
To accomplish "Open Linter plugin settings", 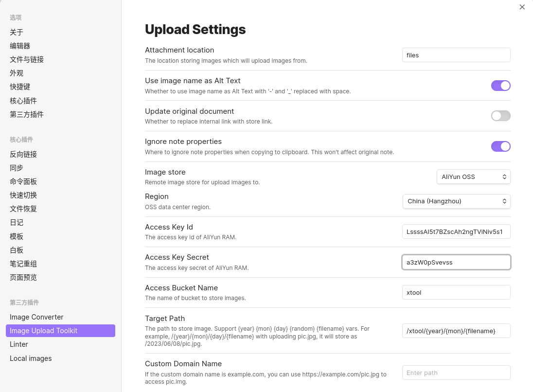I will tap(19, 344).
